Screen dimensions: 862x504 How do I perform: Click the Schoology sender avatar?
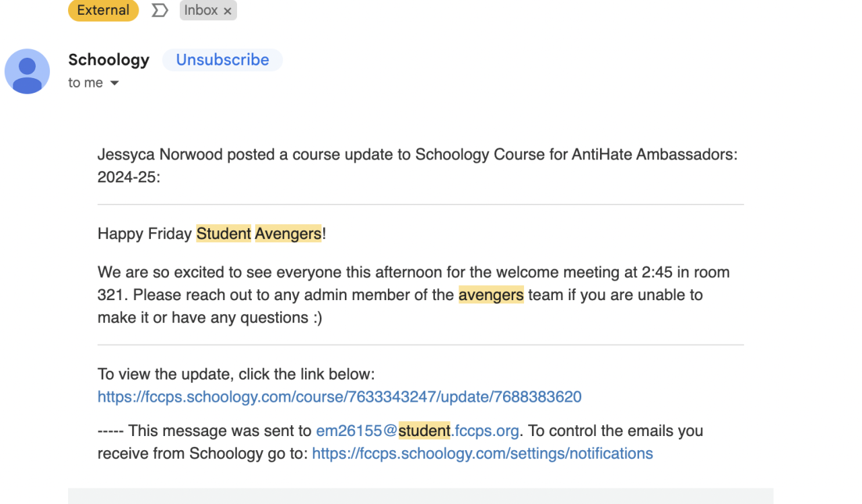tap(27, 71)
